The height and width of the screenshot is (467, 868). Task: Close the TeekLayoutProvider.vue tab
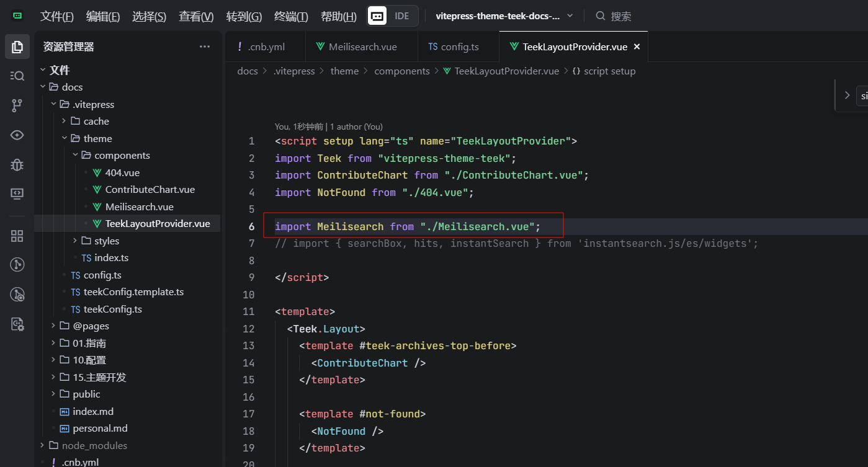(637, 47)
